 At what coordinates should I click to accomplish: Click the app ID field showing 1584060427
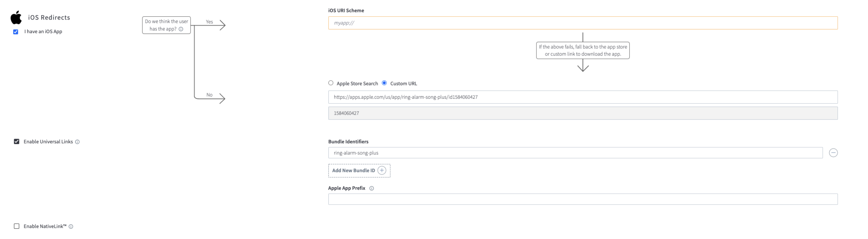(x=583, y=113)
